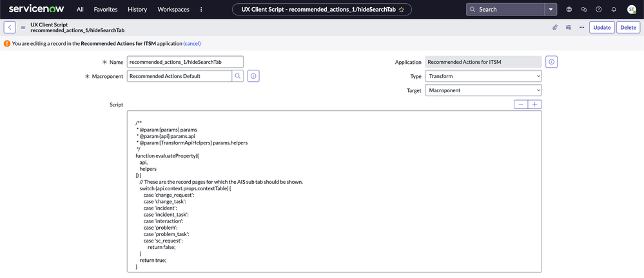This screenshot has width=644, height=278.
Task: Shrink script editor with minus button
Action: pyautogui.click(x=521, y=104)
